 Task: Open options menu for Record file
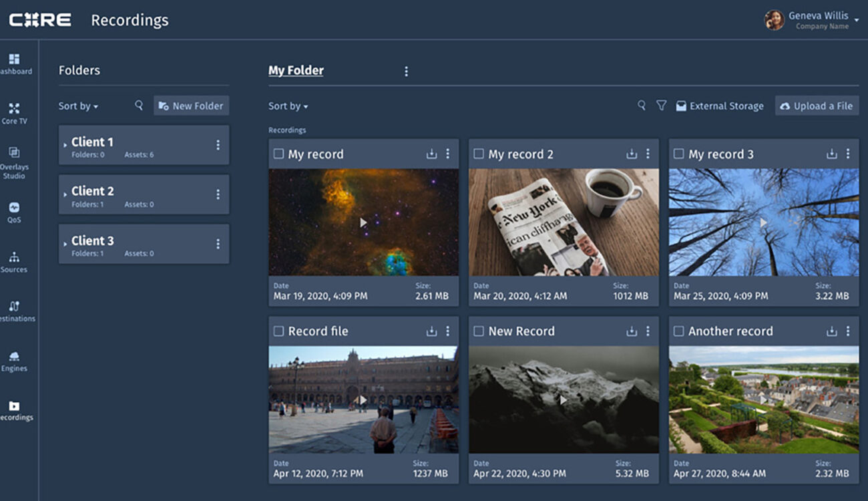click(447, 331)
